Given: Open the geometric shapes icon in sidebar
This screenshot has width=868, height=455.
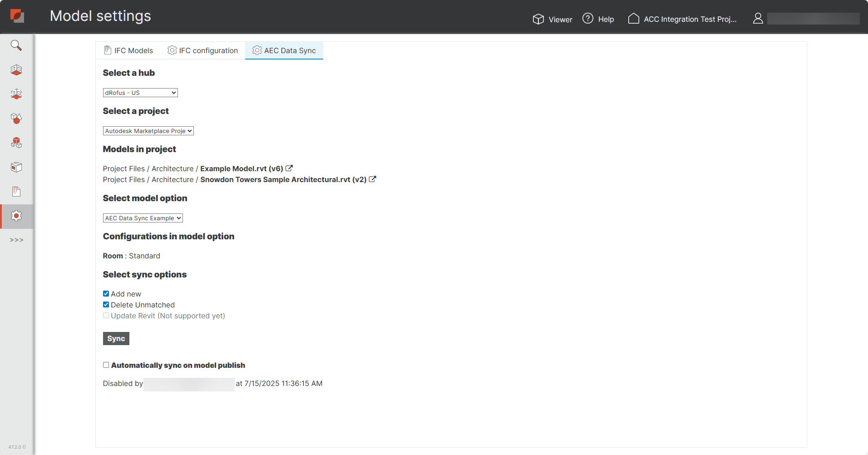Looking at the screenshot, I should click(x=16, y=119).
